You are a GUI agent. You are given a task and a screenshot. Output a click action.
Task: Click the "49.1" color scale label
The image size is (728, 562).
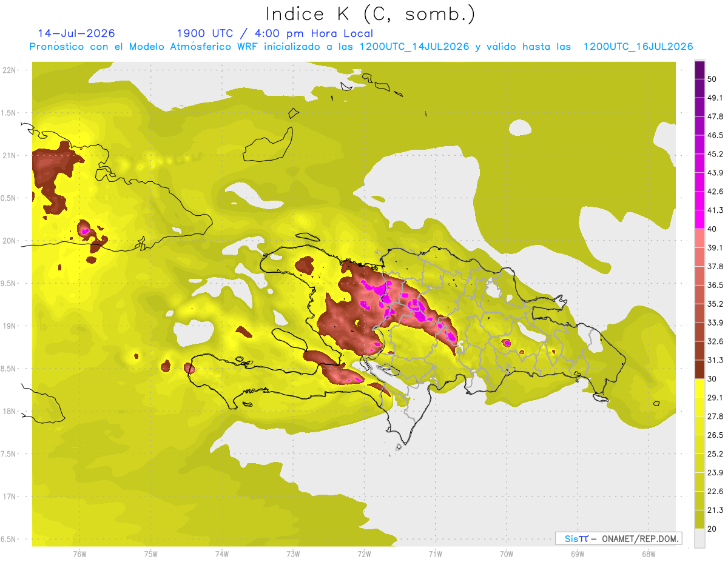(715, 98)
